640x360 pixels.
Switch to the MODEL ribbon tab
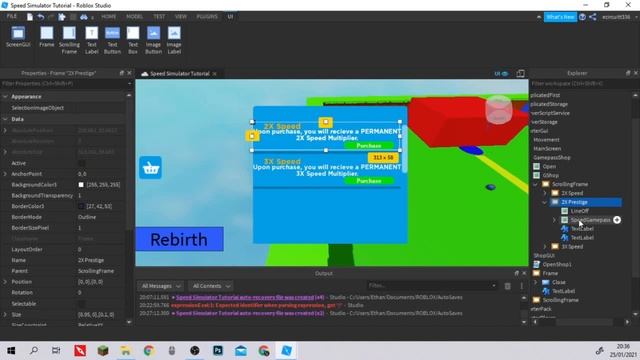(134, 16)
